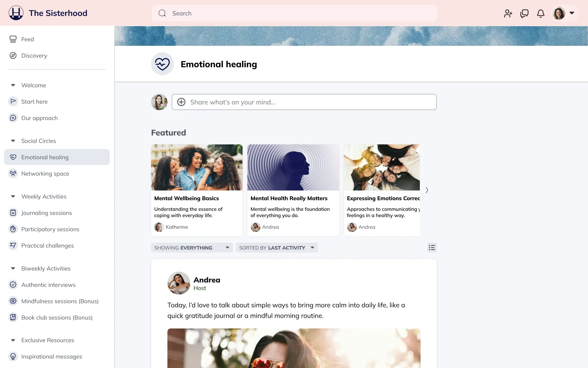Toggle the list view icon
The width and height of the screenshot is (588, 368).
click(432, 248)
